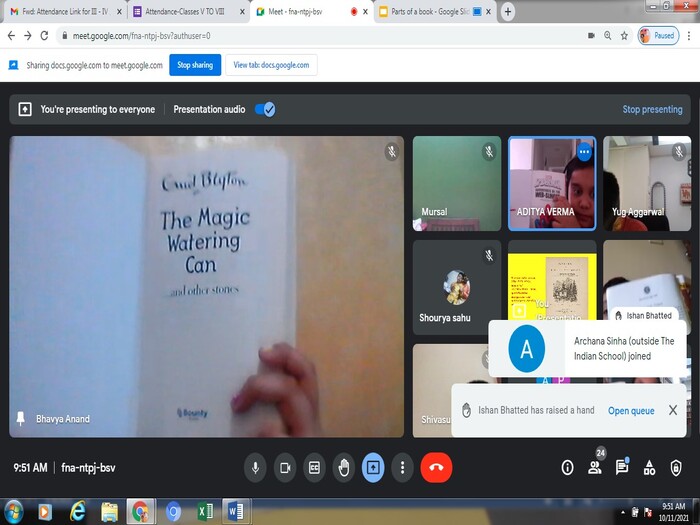
Task: Open meeting details info icon
Action: (x=567, y=467)
